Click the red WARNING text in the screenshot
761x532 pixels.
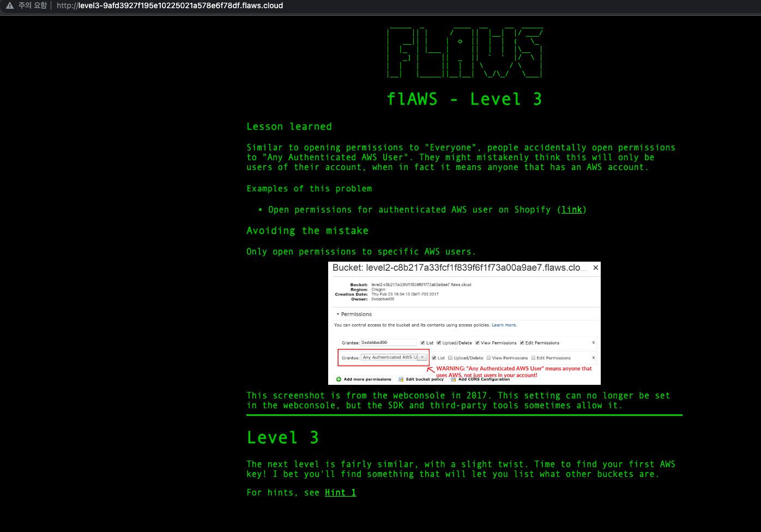pos(514,372)
